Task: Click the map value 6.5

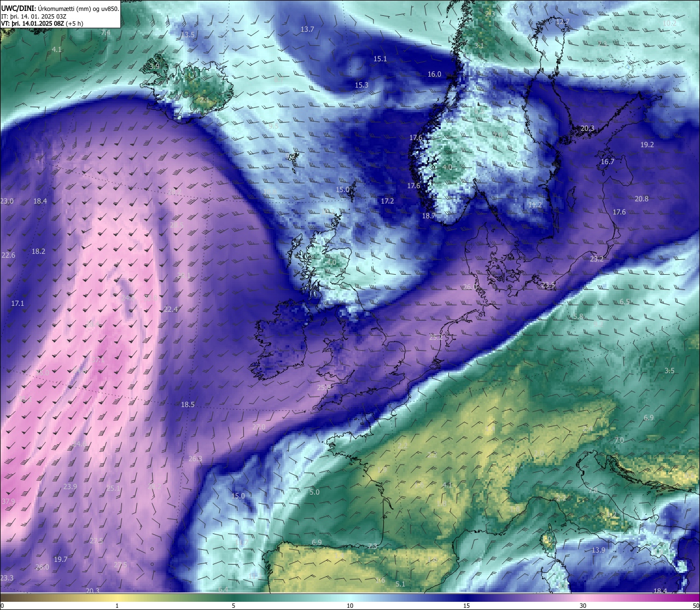Action: [x=625, y=301]
